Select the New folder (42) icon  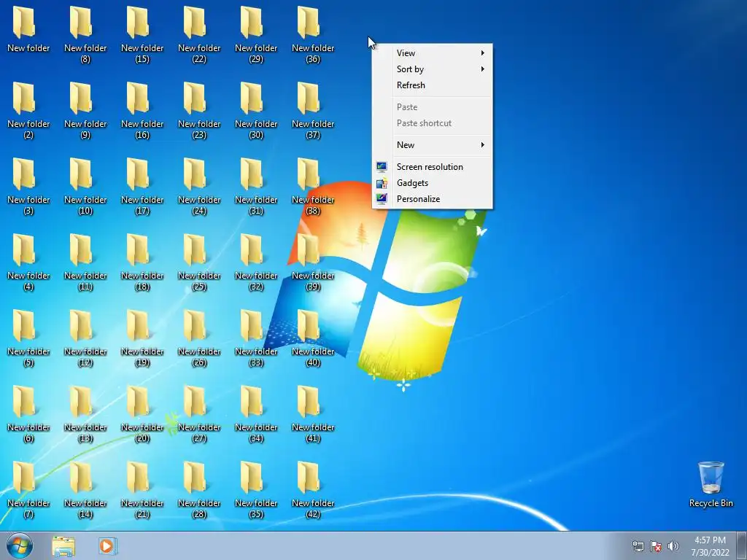309,477
